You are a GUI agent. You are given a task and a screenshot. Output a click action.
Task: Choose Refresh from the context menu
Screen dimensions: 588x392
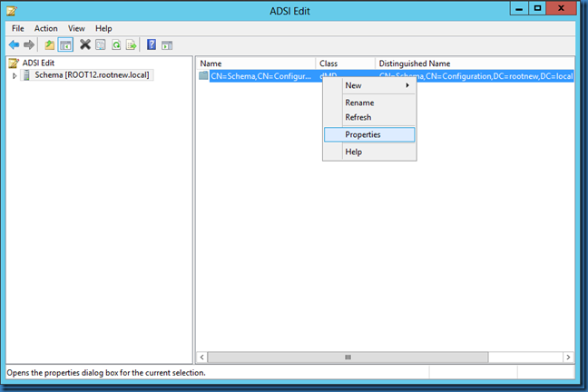point(369,117)
